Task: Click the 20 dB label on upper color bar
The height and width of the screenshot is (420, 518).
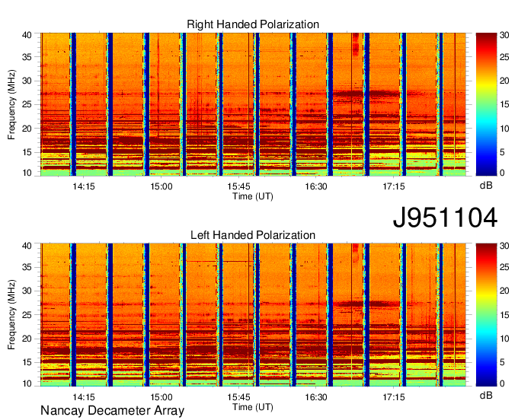Action: 504,81
